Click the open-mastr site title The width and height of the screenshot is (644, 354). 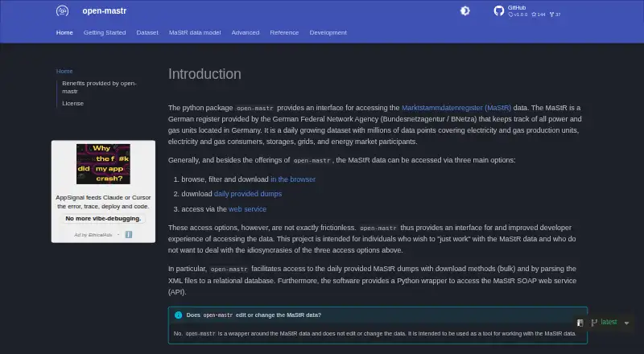pos(105,11)
